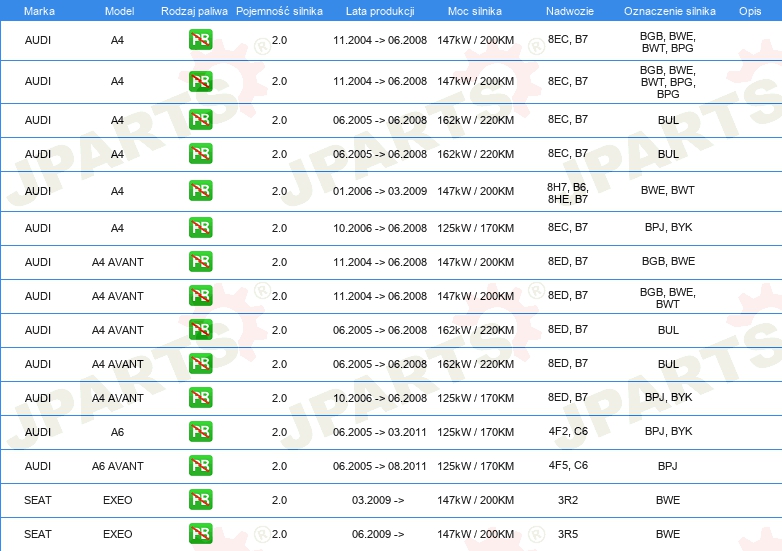This screenshot has height=551, width=782.
Task: Select 125kW / 170KM in the A6 AVANT row
Action: tap(475, 466)
